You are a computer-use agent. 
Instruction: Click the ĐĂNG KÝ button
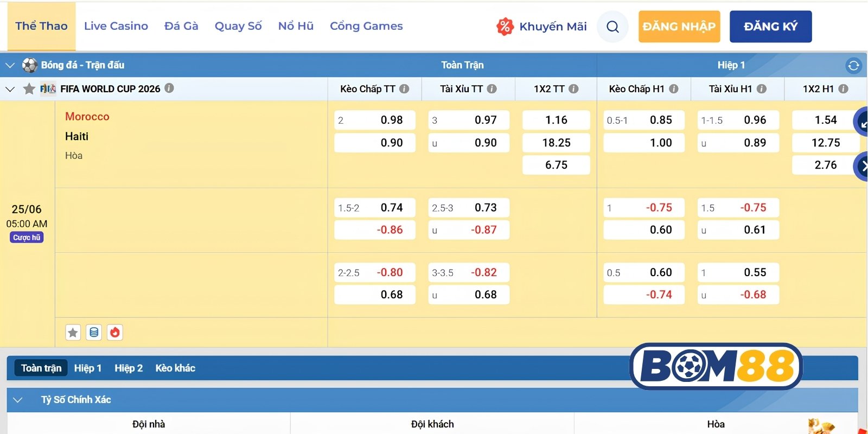click(x=771, y=27)
